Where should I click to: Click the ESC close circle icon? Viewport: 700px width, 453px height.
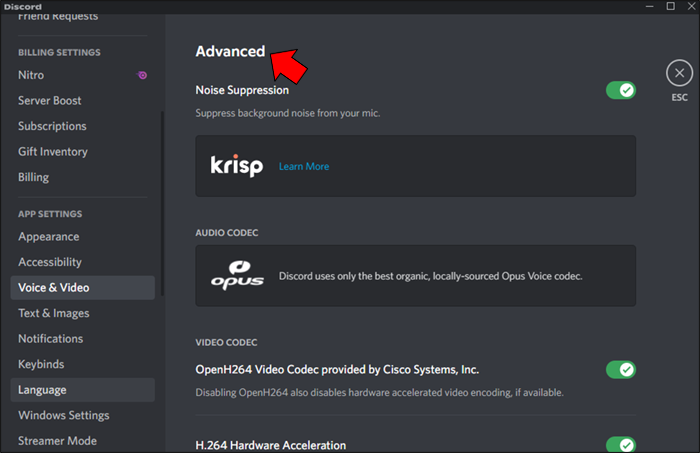coord(679,73)
